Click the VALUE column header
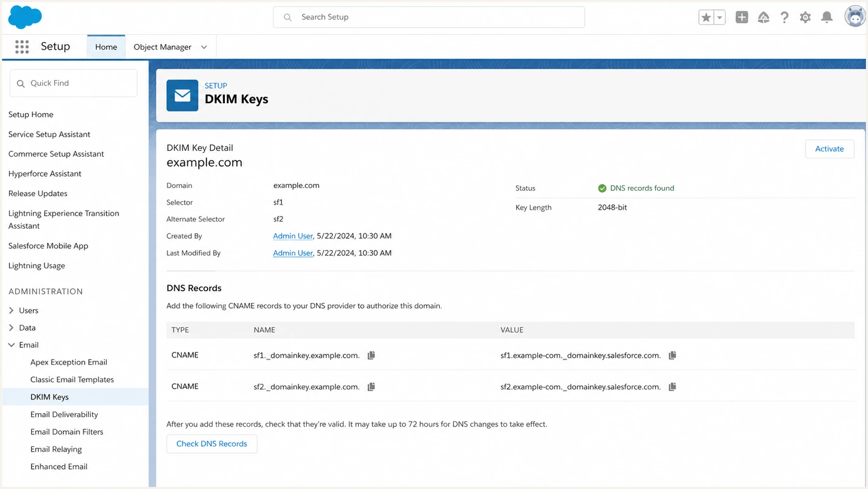The image size is (868, 489). pyautogui.click(x=512, y=330)
